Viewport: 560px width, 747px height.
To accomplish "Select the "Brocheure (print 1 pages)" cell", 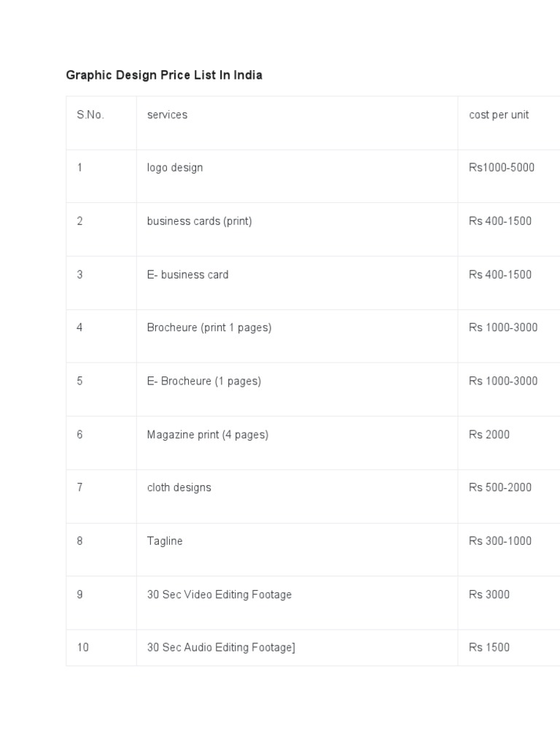I will coord(209,328).
